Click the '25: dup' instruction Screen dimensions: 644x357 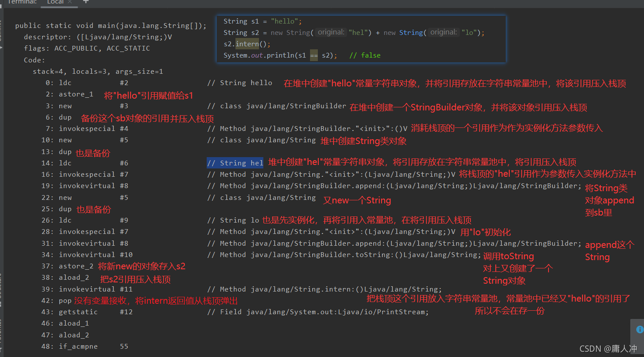click(x=56, y=209)
